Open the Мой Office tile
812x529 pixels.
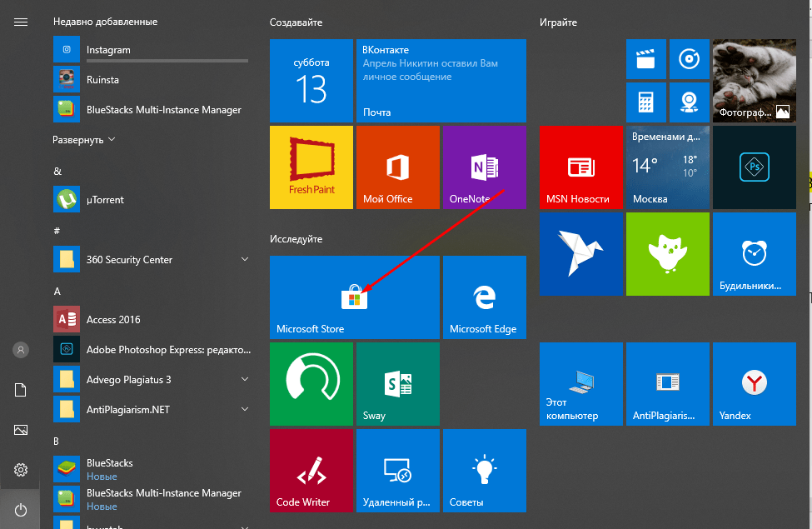coord(398,167)
